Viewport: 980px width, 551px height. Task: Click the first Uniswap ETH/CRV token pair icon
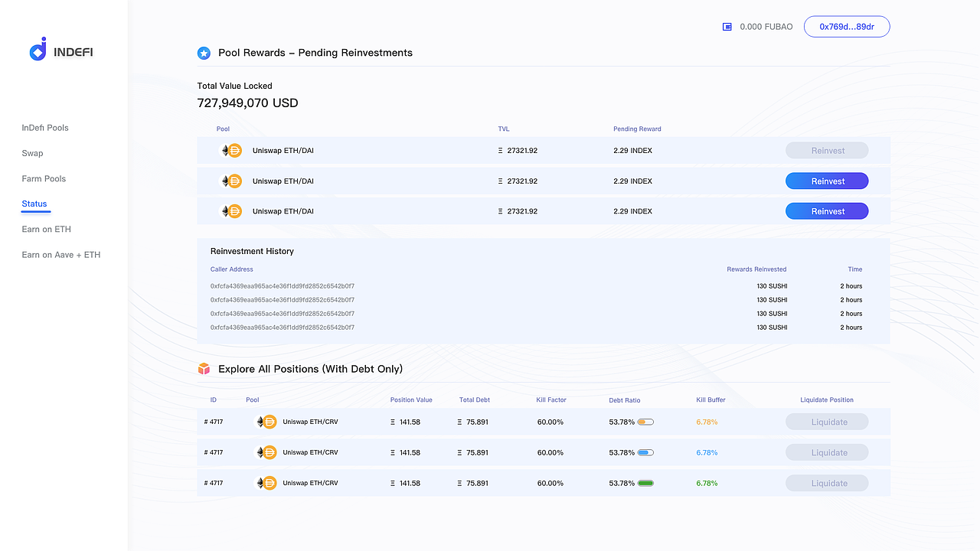point(266,422)
